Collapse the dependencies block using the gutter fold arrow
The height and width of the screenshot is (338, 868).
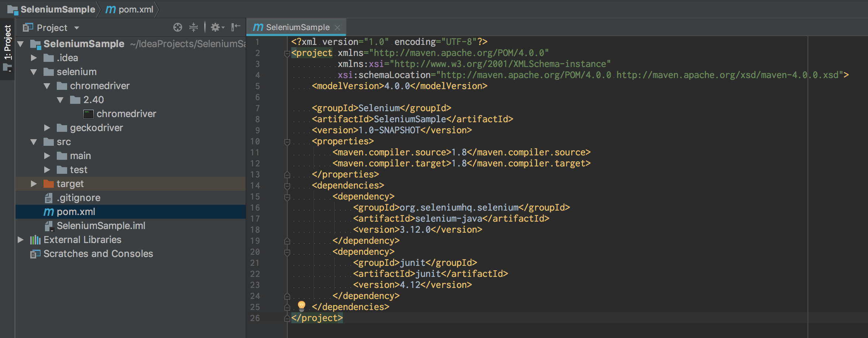pyautogui.click(x=287, y=185)
